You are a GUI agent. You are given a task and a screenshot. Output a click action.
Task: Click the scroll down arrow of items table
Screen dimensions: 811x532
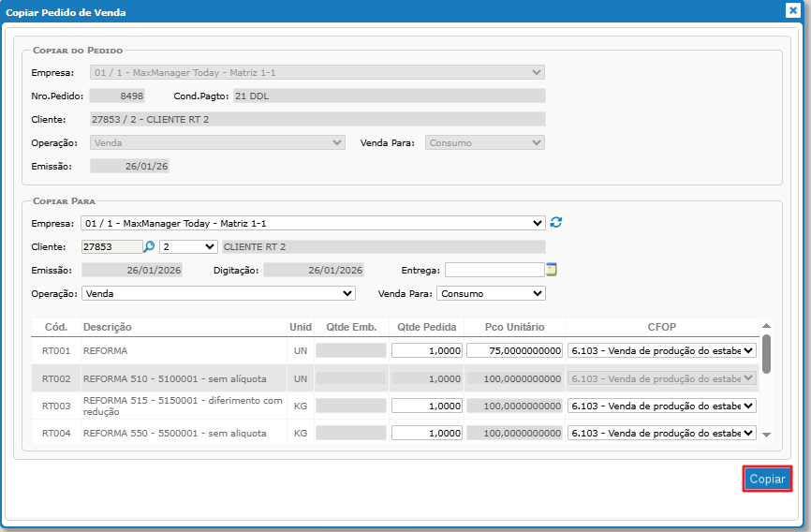pos(767,435)
